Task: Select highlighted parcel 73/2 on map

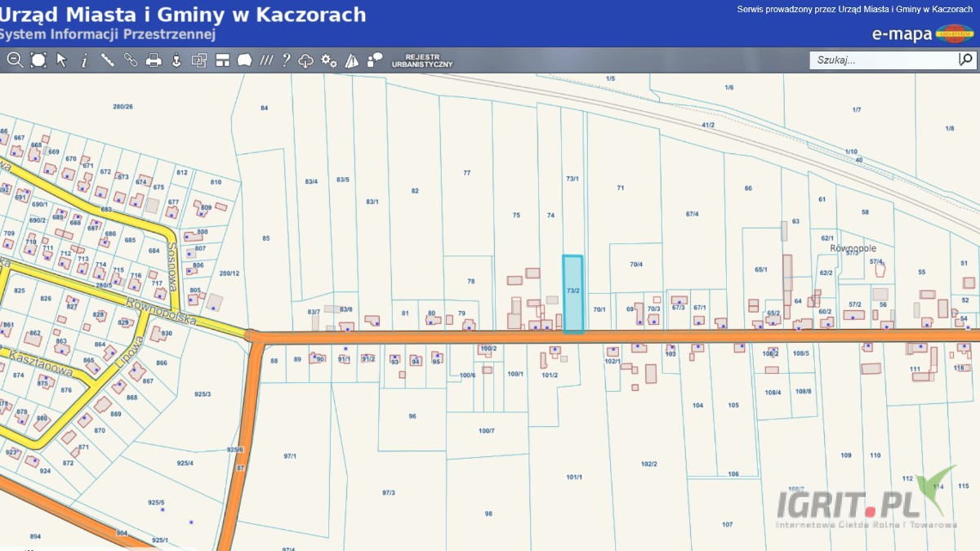Action: click(572, 294)
